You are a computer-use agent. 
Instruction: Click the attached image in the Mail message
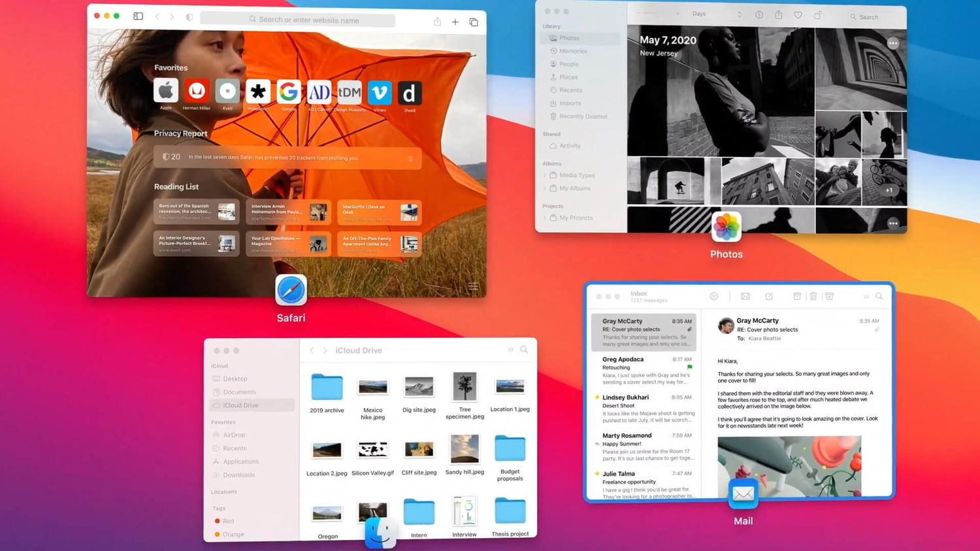click(x=789, y=466)
